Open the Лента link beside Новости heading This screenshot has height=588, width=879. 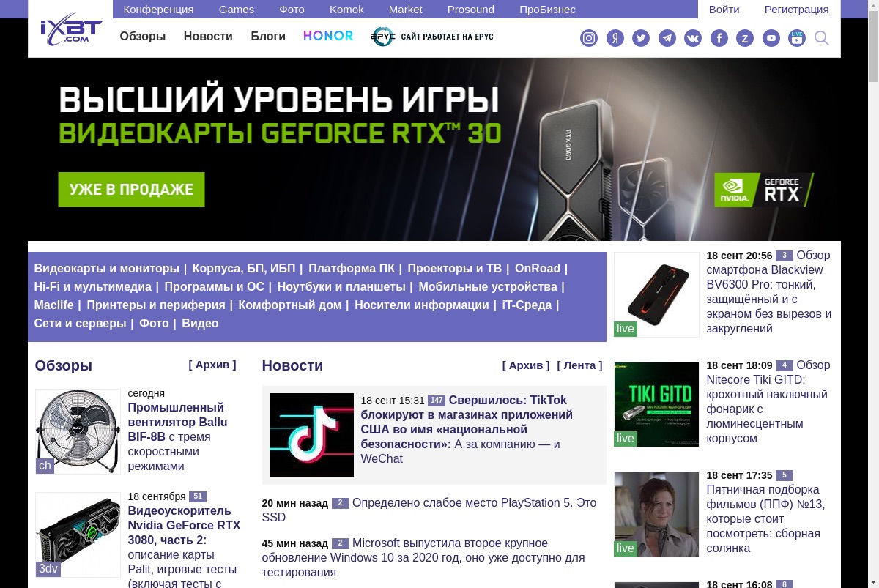[579, 365]
